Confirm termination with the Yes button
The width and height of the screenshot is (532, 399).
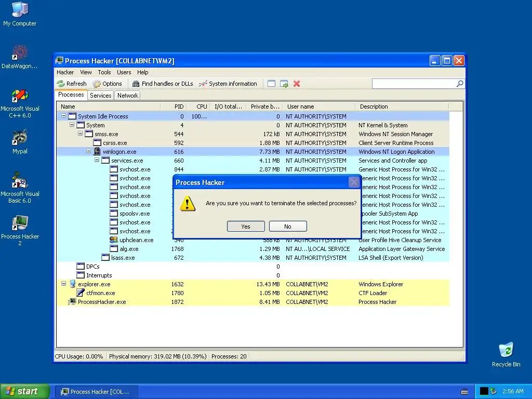[246, 227]
